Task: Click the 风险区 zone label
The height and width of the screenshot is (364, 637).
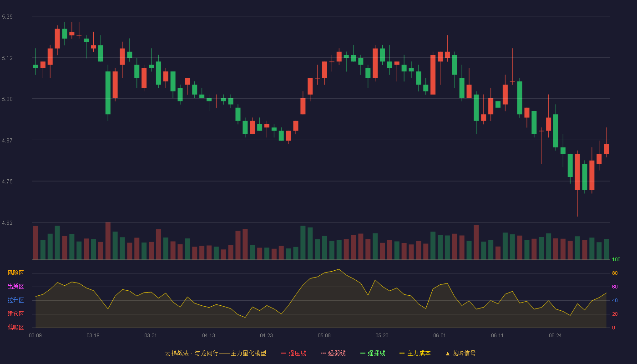Action: [x=15, y=273]
